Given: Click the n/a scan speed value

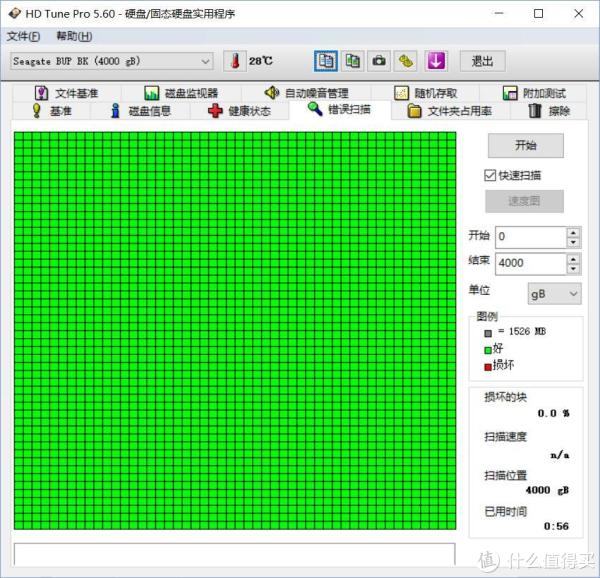Looking at the screenshot, I should (560, 455).
